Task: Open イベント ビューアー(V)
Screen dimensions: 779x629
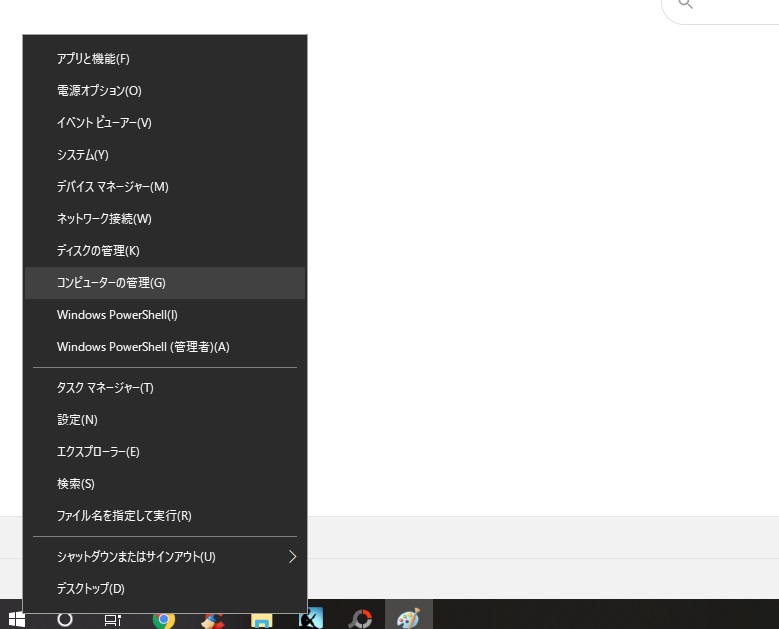Action: [x=164, y=123]
